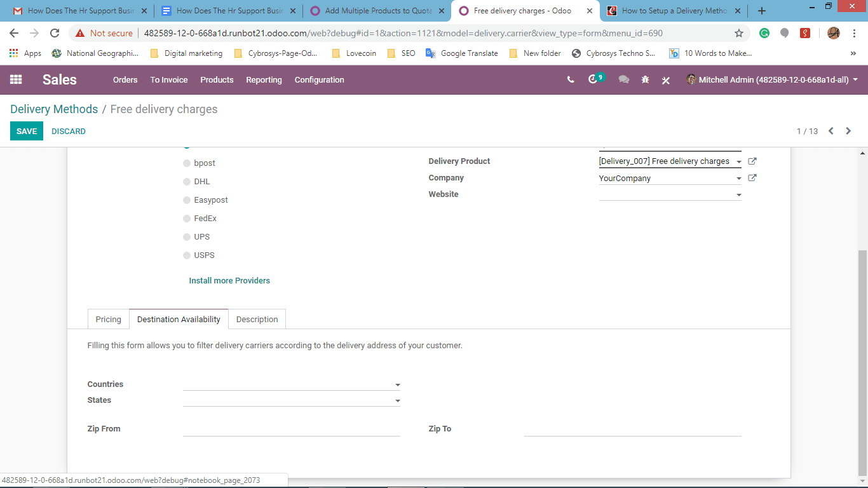
Task: Click the SAVE button
Action: pyautogui.click(x=27, y=131)
